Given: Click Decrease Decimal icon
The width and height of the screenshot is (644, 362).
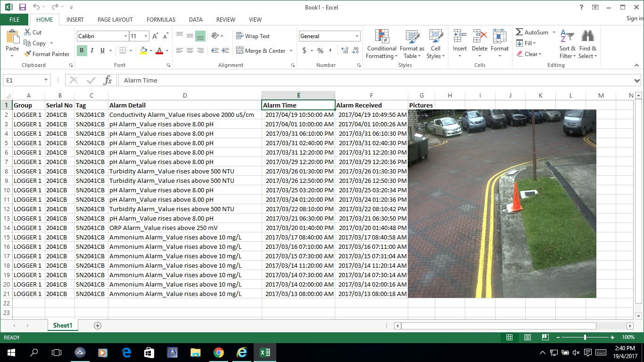Looking at the screenshot, I should pos(355,50).
